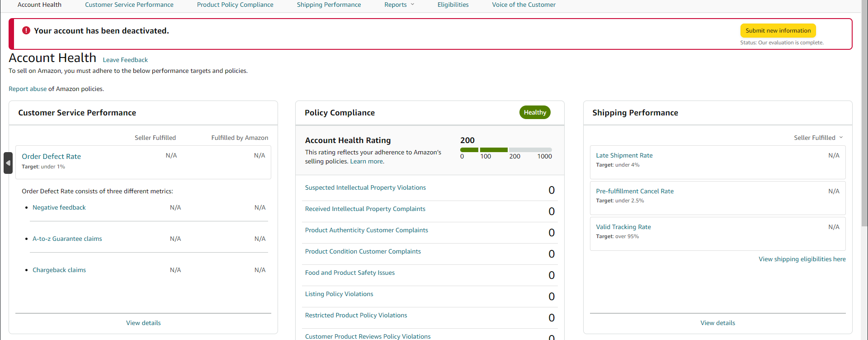Open the Valid Tracking Rate link
Image resolution: width=868 pixels, height=340 pixels.
pyautogui.click(x=623, y=227)
